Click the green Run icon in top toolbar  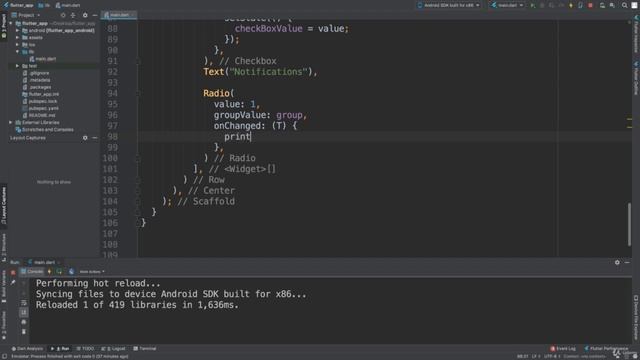point(533,5)
